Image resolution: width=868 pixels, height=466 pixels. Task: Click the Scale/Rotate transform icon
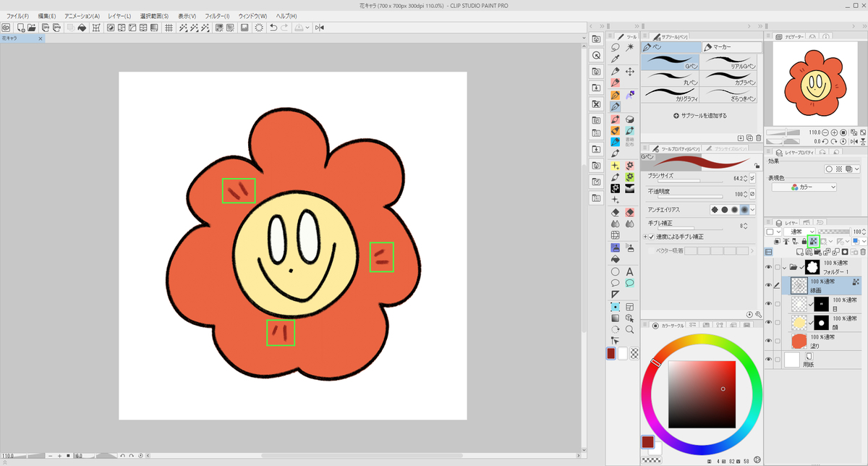96,27
